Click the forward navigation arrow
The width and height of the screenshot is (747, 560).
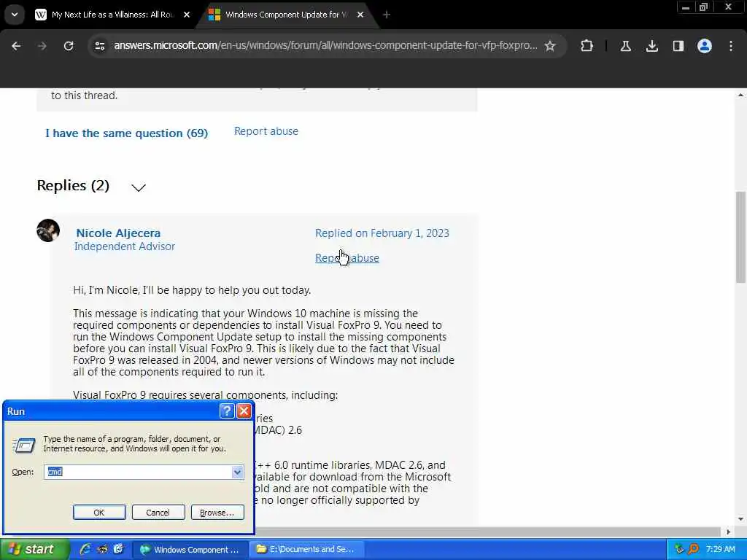pos(42,46)
